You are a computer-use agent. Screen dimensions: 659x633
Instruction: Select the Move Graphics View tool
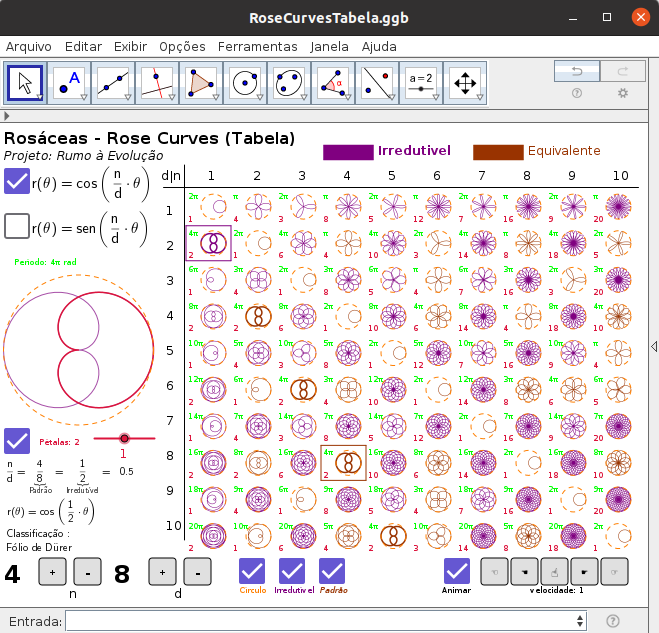[465, 82]
